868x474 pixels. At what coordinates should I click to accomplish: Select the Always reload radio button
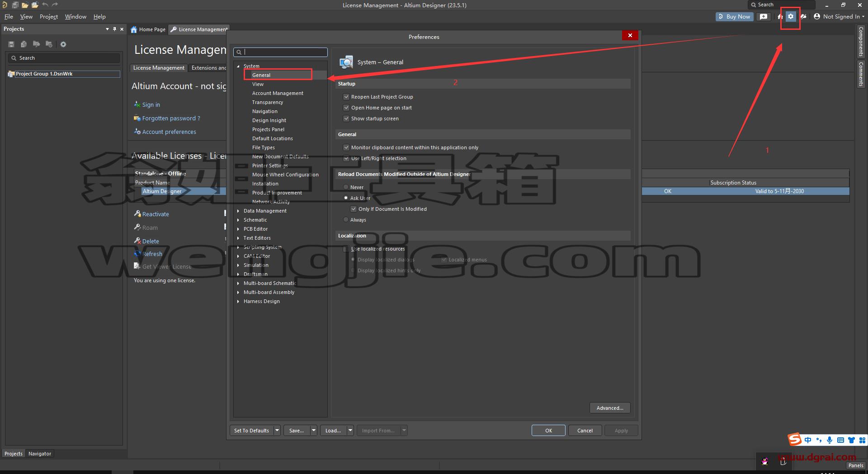pyautogui.click(x=346, y=220)
